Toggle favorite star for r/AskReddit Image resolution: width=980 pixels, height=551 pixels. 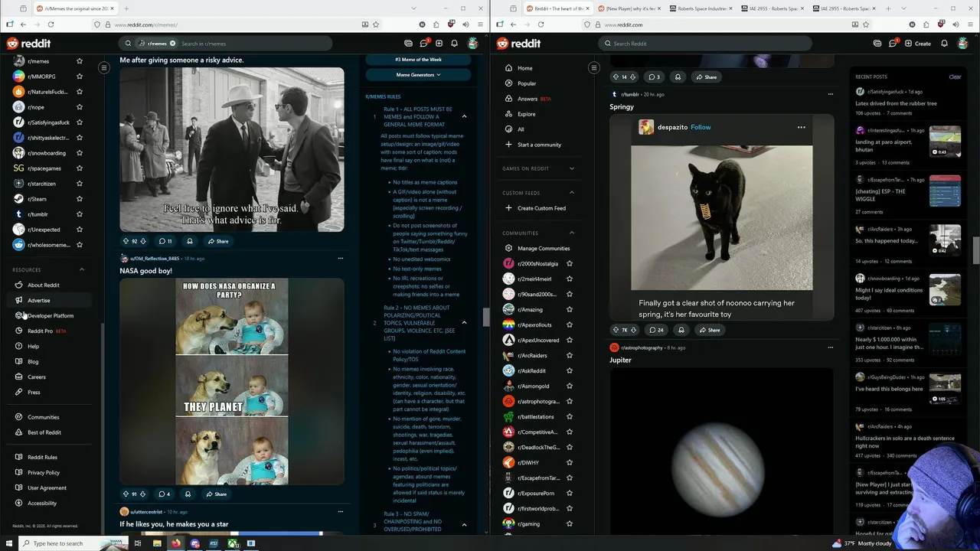(x=569, y=370)
